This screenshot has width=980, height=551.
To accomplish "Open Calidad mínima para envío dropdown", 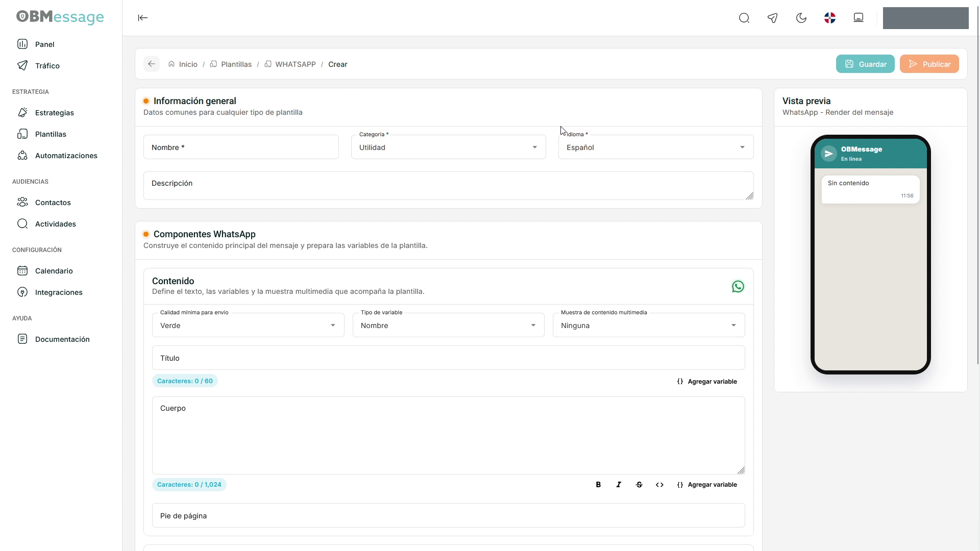I will click(x=248, y=325).
